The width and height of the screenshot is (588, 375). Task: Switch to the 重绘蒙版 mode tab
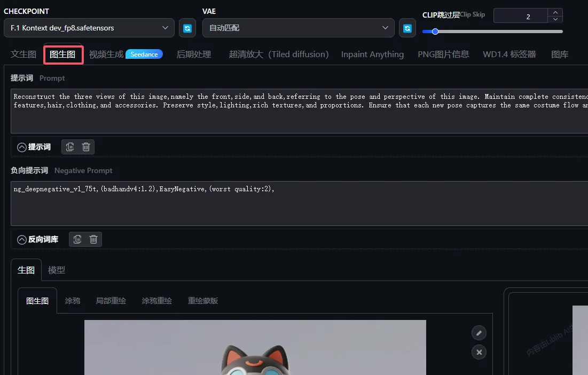pyautogui.click(x=203, y=301)
